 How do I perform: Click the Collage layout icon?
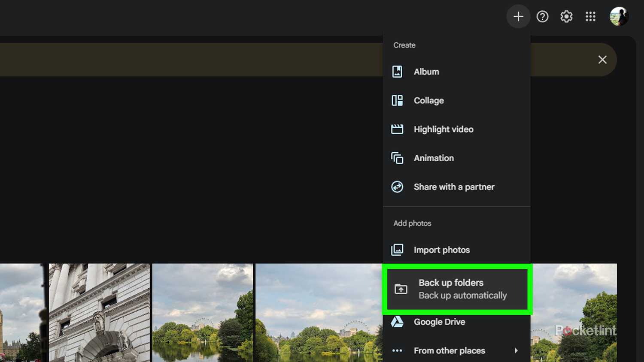pyautogui.click(x=397, y=100)
